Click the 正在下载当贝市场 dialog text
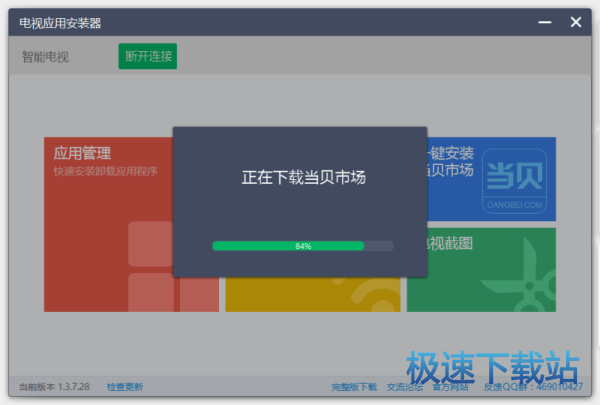The height and width of the screenshot is (405, 600). tap(303, 178)
